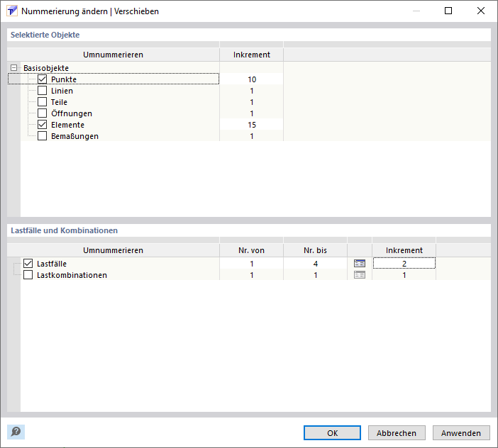Click the Abbrechen button
This screenshot has width=498, height=448.
tap(397, 433)
